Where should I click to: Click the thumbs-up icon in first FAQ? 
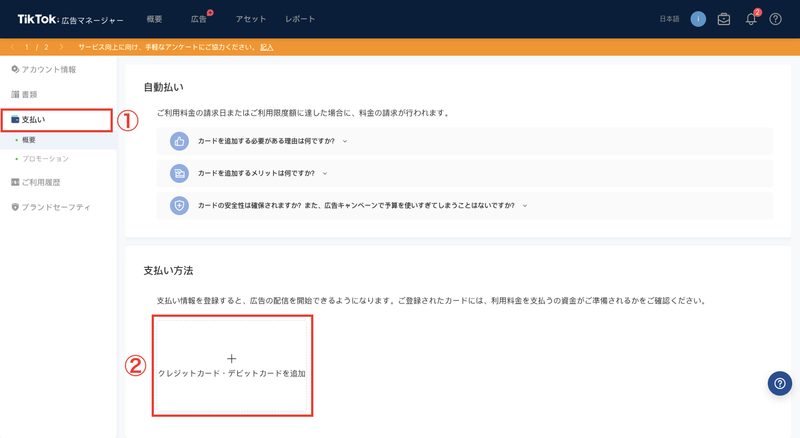click(179, 141)
